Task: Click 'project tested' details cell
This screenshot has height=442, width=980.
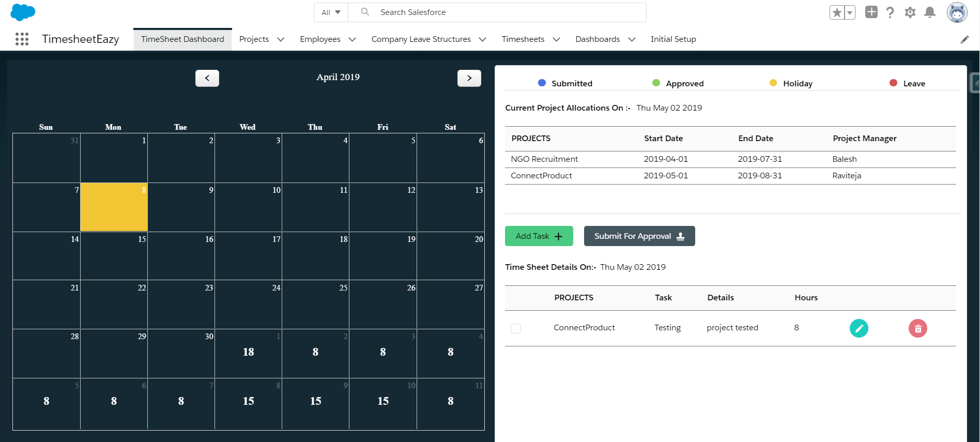Action: pyautogui.click(x=732, y=328)
